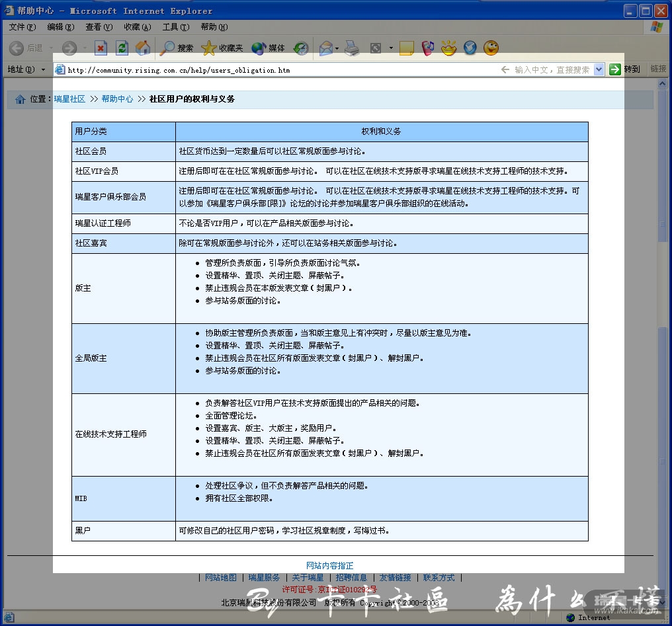
Task: Click the Internet zone globe in status bar
Action: pyautogui.click(x=570, y=617)
